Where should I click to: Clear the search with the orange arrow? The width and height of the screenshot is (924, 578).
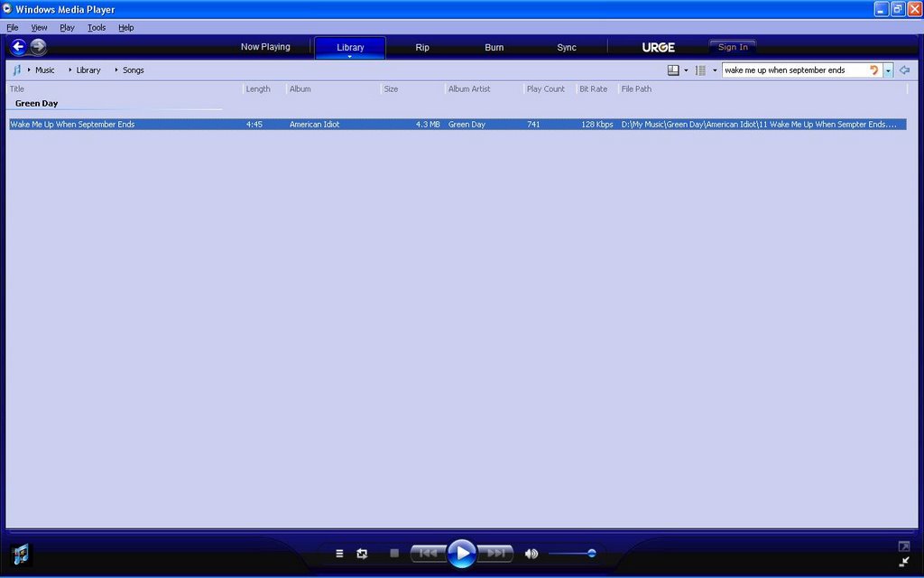873,70
